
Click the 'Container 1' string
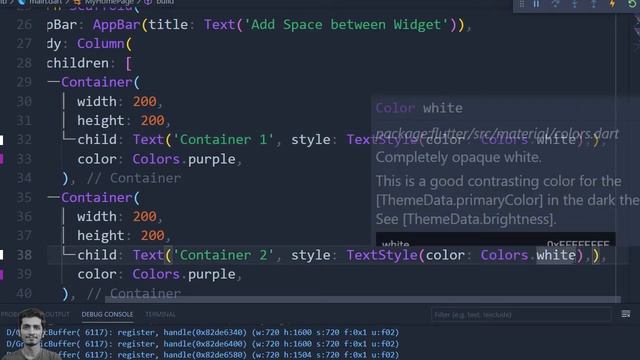pyautogui.click(x=224, y=140)
